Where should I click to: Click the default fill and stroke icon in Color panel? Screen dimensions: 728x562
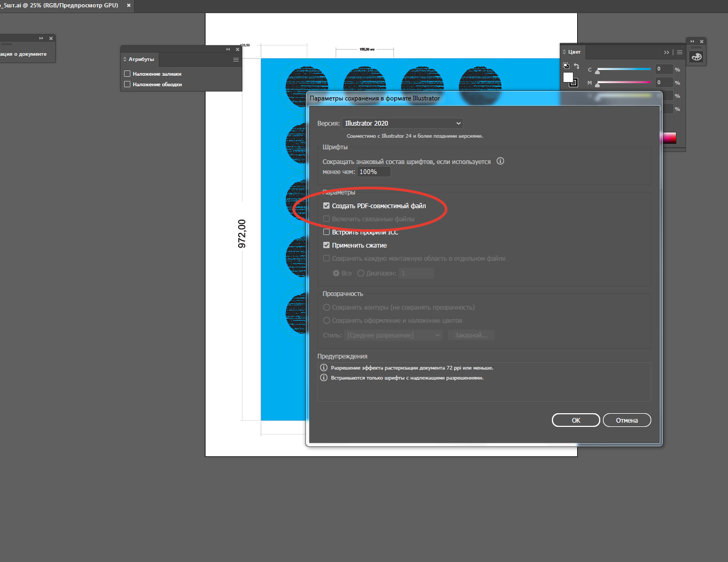tap(566, 66)
